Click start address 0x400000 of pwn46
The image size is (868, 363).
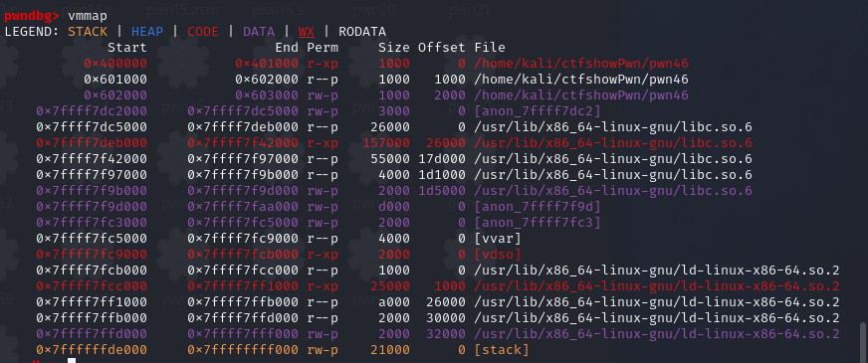(115, 64)
